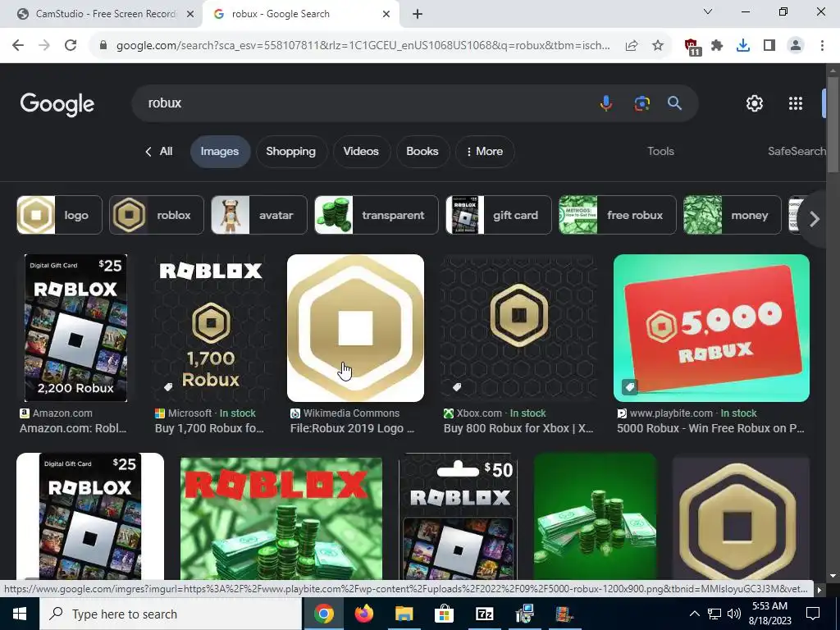Viewport: 840px width, 630px height.
Task: Click the Google Lens camera icon
Action: pos(641,103)
